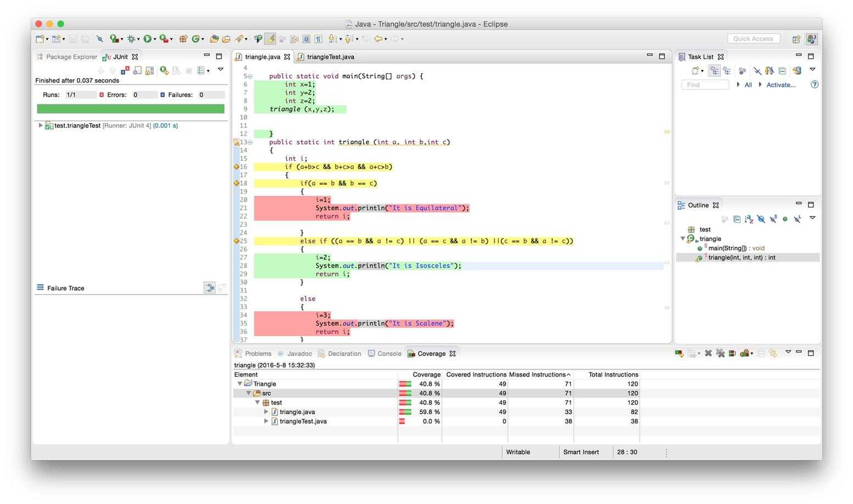Click the Open Perspective icon
Image resolution: width=853 pixels, height=504 pixels.
(x=796, y=38)
